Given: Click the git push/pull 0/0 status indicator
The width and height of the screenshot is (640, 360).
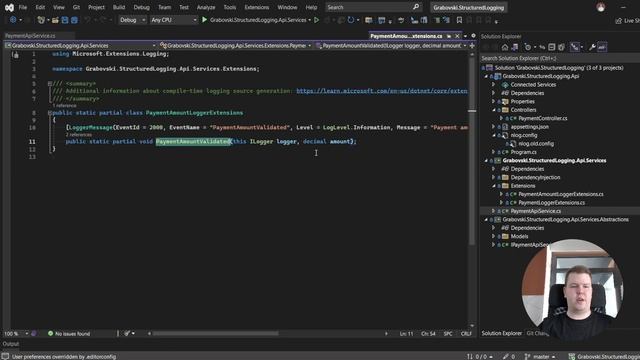Looking at the screenshot, I should 480,356.
